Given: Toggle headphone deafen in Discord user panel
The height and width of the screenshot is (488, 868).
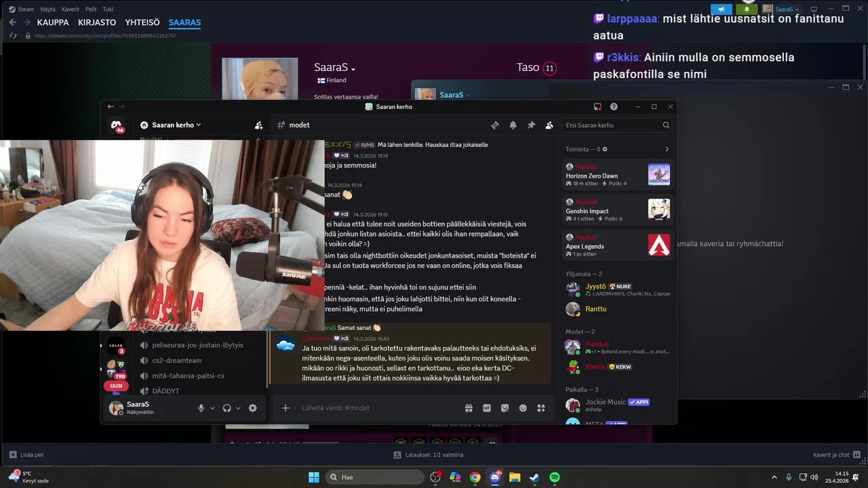Looking at the screenshot, I should click(226, 408).
